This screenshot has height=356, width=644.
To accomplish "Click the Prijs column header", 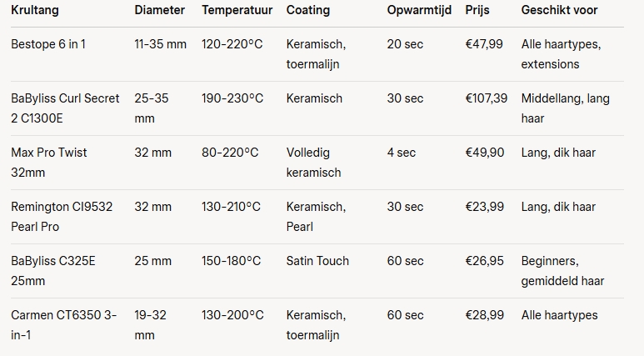I will pos(477,10).
